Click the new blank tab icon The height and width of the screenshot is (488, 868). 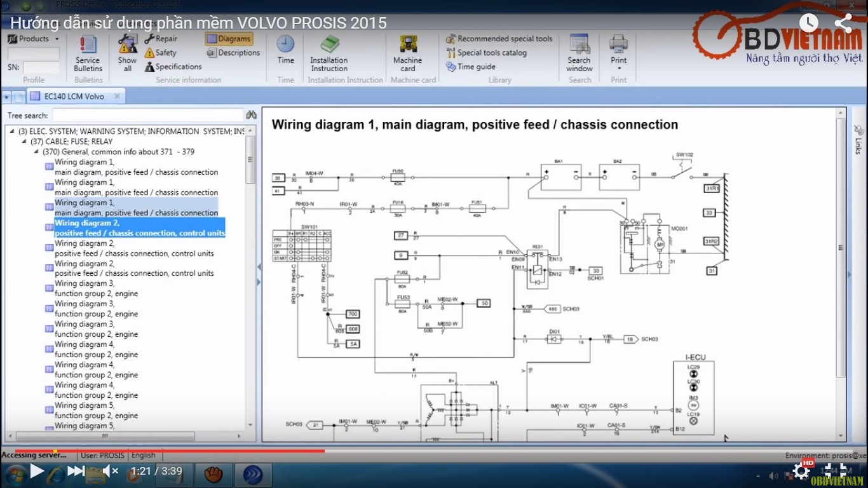click(19, 97)
